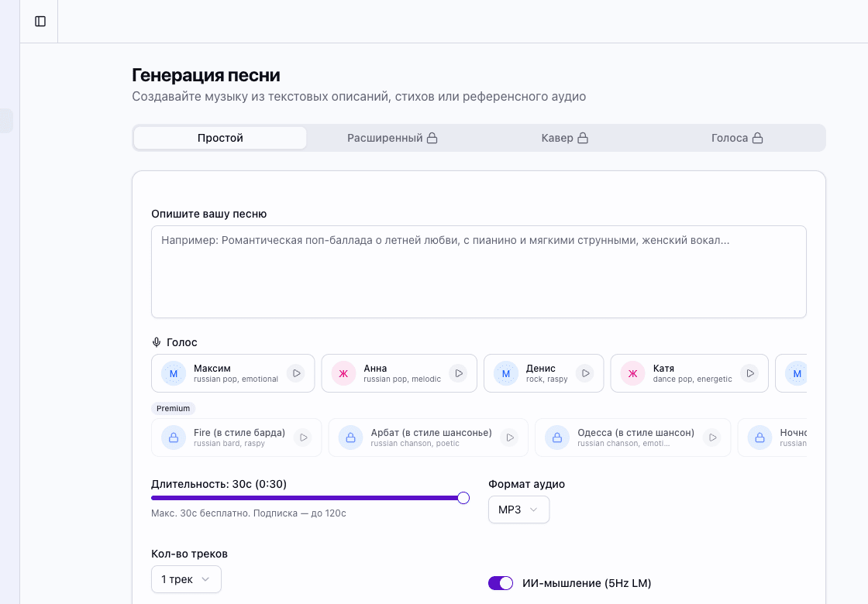Open the MP3 audio format dropdown
Image resolution: width=868 pixels, height=604 pixels.
[518, 510]
